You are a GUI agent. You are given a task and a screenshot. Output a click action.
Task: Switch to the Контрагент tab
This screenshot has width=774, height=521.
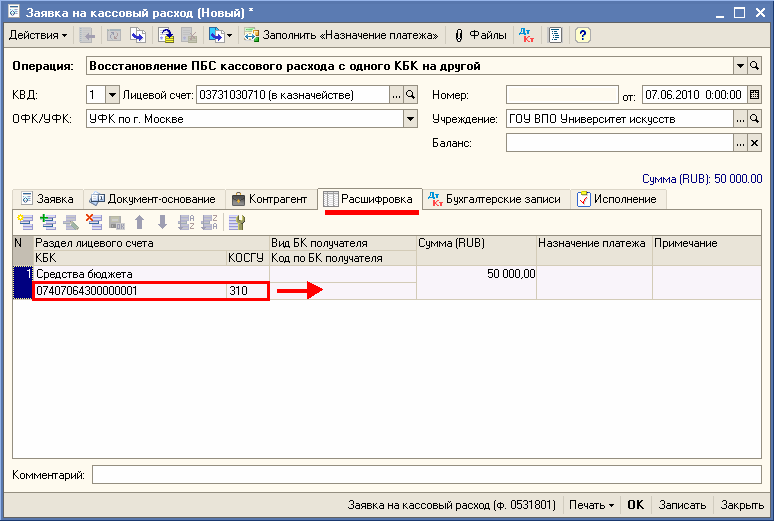271,199
